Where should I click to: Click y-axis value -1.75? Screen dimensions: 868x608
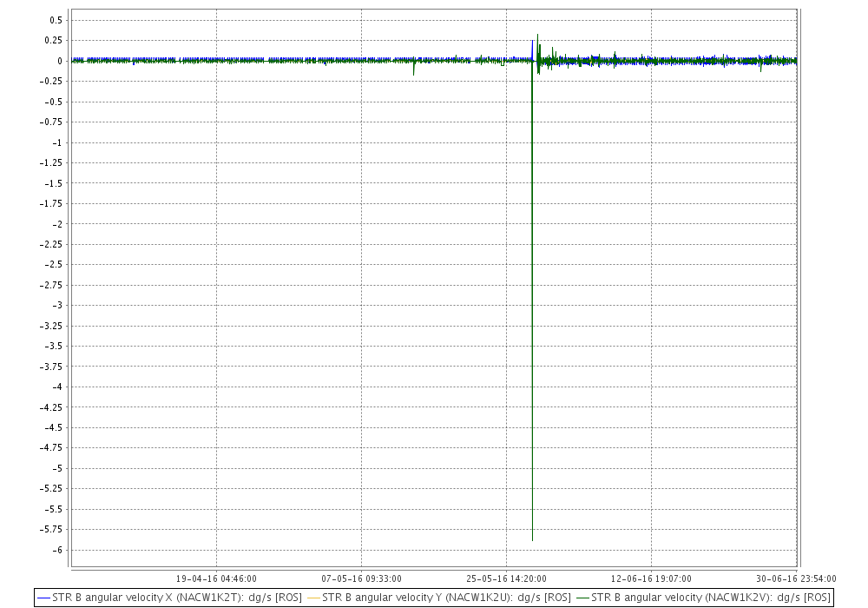pyautogui.click(x=51, y=204)
